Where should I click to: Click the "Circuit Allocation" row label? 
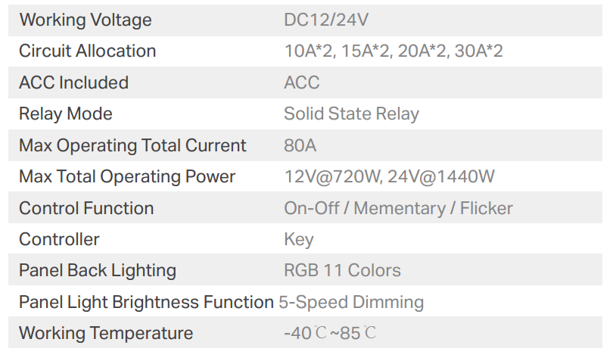[x=88, y=51]
